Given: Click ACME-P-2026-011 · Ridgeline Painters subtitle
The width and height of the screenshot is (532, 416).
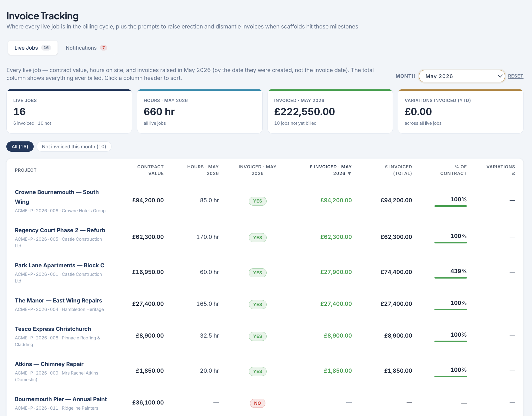Looking at the screenshot, I should [57, 408].
